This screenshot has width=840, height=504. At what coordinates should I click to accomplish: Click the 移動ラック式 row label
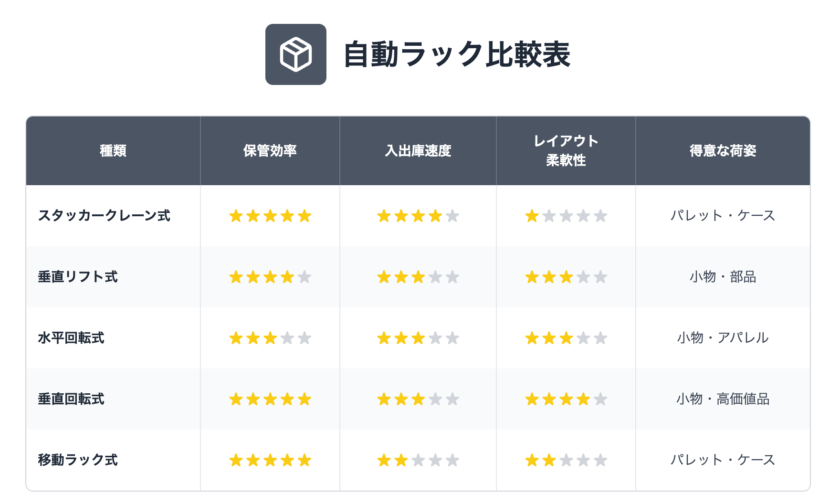coord(78,460)
